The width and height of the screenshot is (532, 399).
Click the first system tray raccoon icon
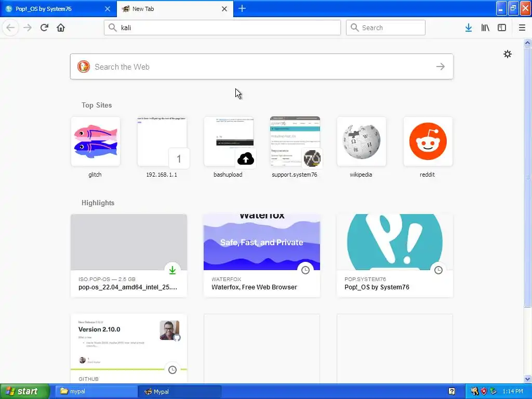tap(475, 391)
